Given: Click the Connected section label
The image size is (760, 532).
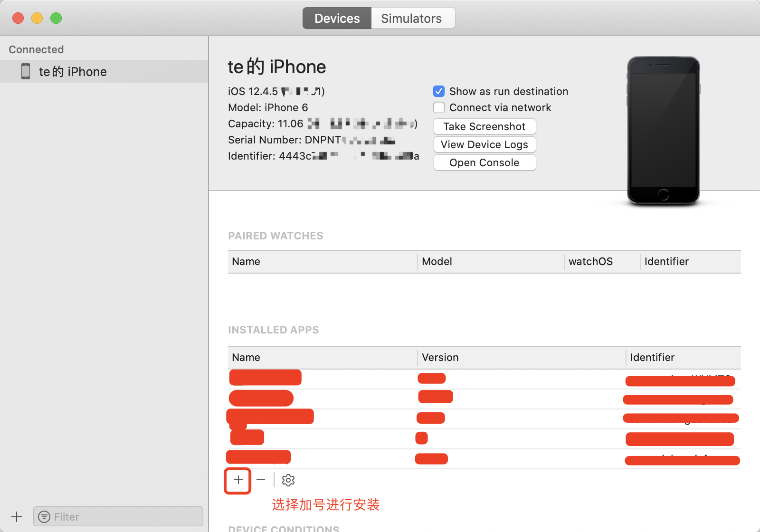Looking at the screenshot, I should coord(36,49).
